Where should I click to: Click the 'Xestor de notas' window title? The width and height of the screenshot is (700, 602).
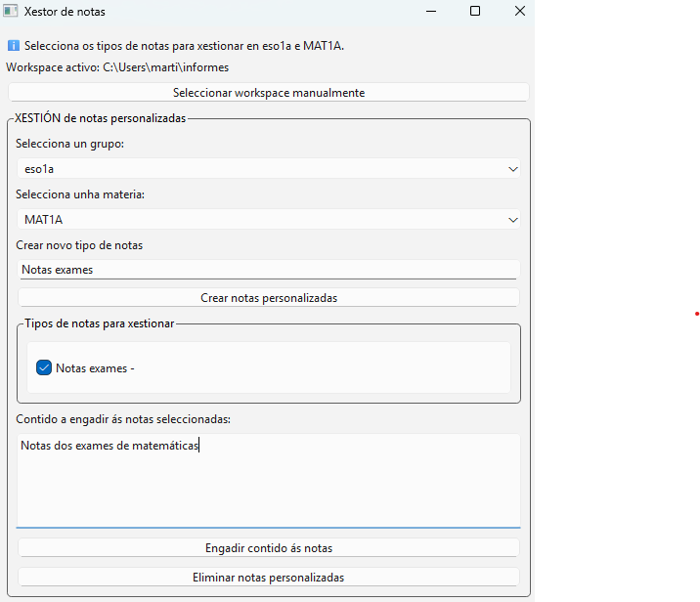65,12
